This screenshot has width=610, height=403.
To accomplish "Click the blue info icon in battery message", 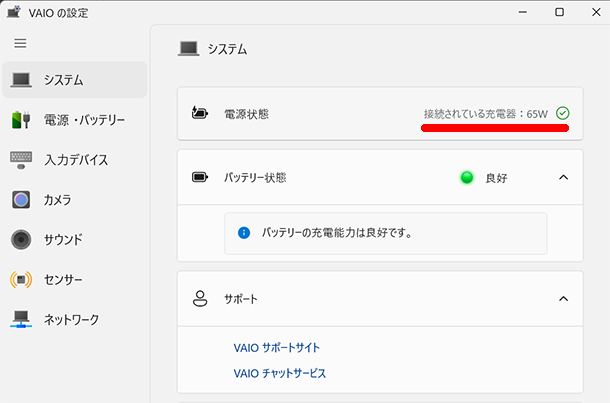I will click(244, 233).
